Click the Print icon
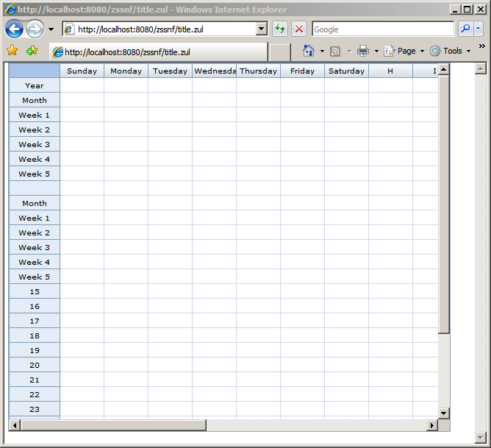 click(363, 51)
